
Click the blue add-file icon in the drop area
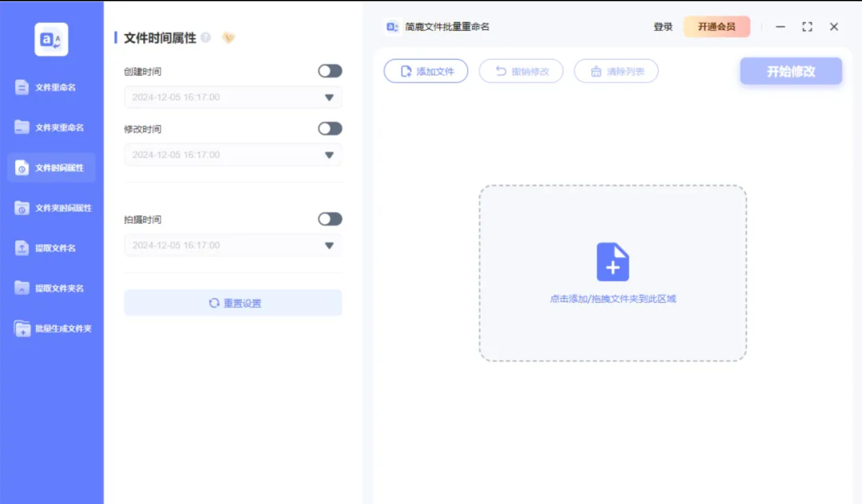[612, 262]
